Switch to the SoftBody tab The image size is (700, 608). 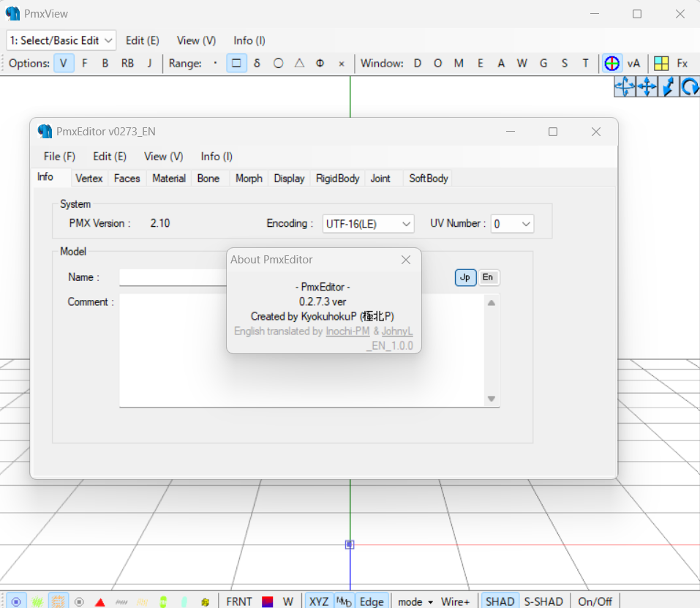(429, 178)
